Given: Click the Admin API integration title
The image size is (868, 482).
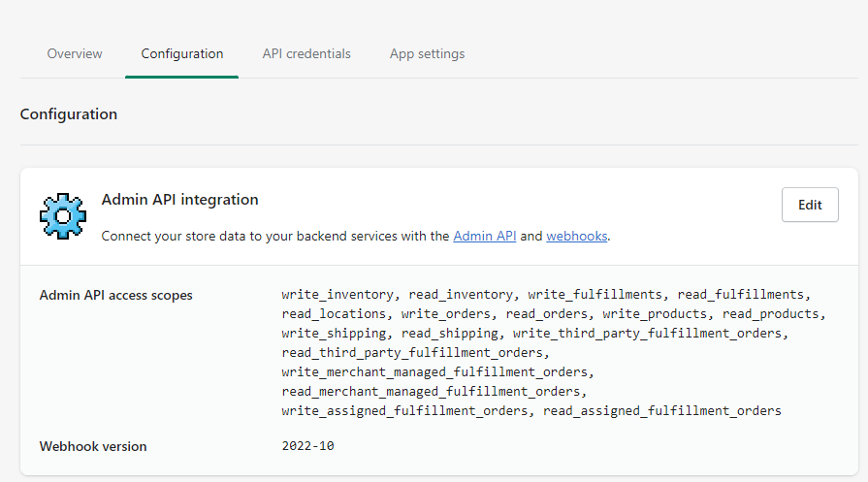Looking at the screenshot, I should (x=179, y=200).
